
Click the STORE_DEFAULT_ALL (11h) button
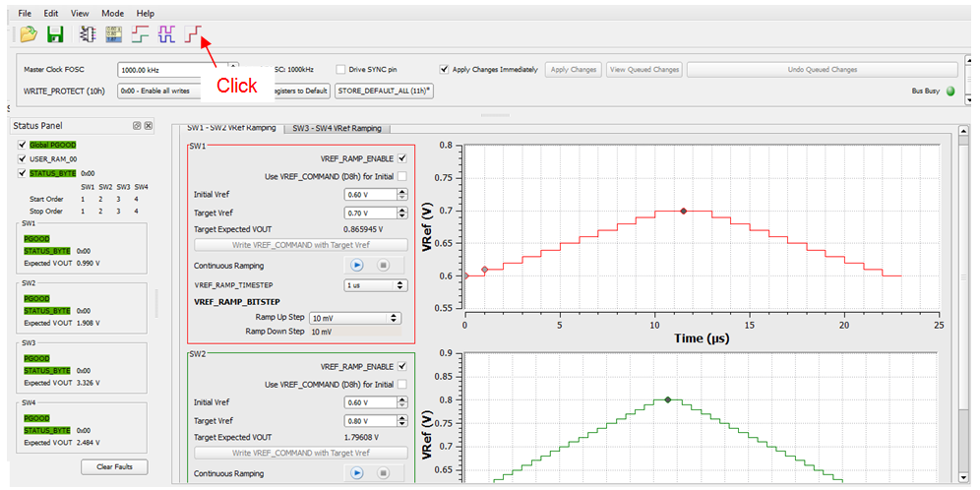point(385,91)
